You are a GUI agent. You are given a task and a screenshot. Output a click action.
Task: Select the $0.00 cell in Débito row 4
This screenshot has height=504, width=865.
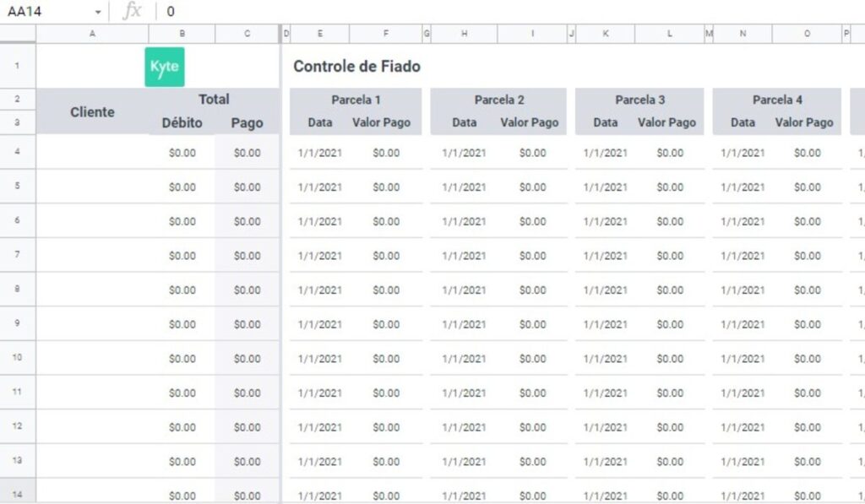coord(182,153)
